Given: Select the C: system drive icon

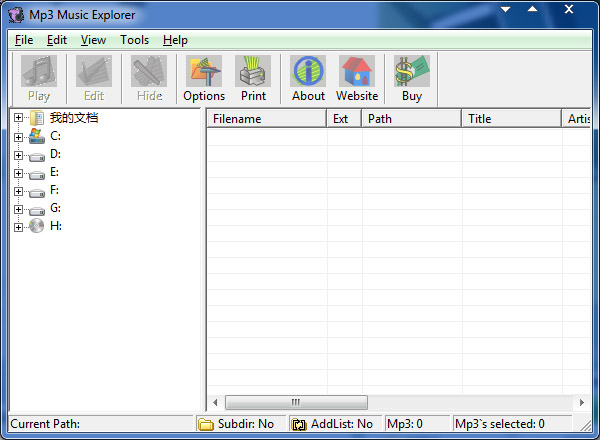Looking at the screenshot, I should 37,136.
